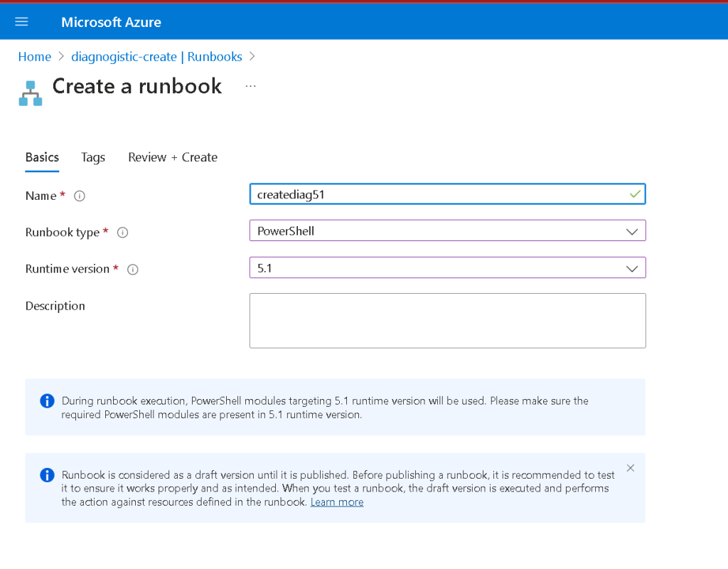Viewport: 728px width, 569px height.
Task: Show info tooltip for Name field
Action: pyautogui.click(x=80, y=196)
